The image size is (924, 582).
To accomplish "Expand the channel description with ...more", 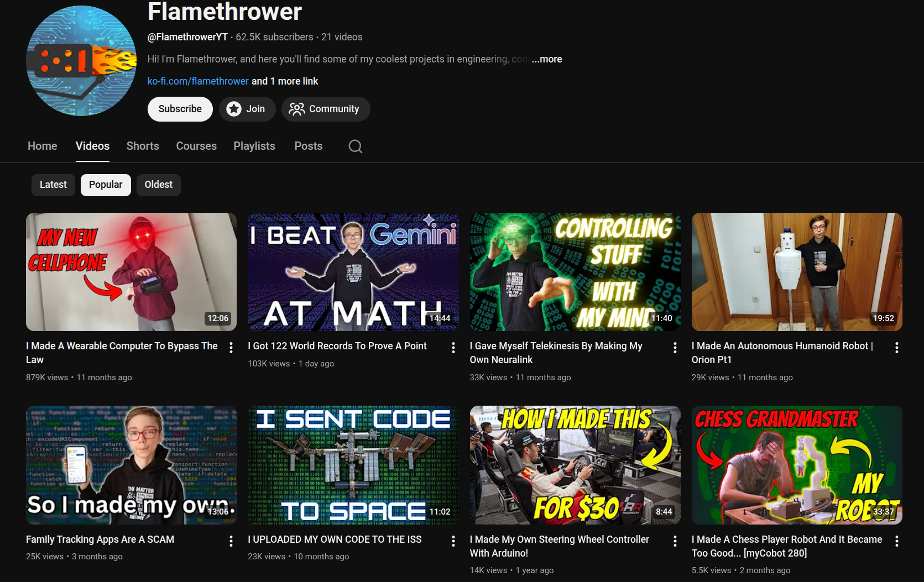I will click(x=547, y=59).
